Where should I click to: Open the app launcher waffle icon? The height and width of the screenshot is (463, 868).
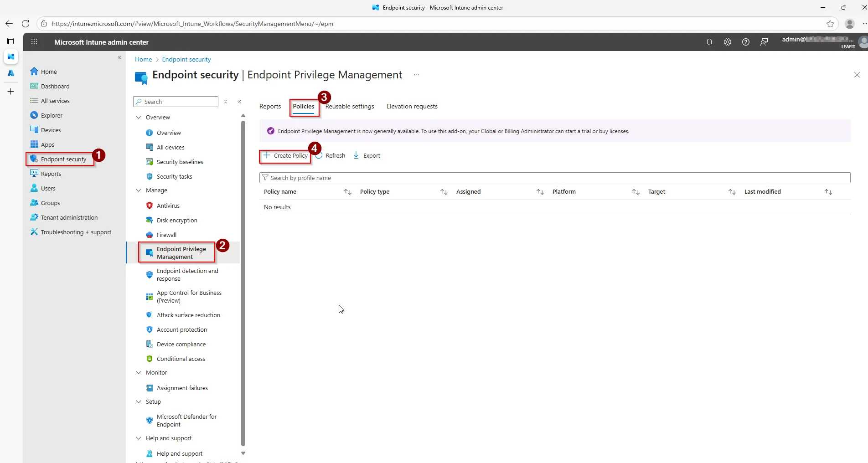(34, 42)
